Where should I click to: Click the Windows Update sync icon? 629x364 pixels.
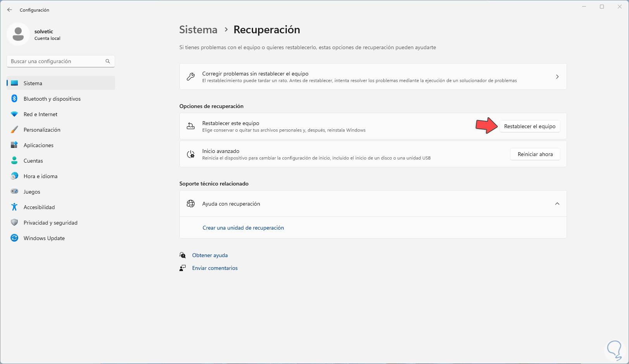click(x=14, y=238)
